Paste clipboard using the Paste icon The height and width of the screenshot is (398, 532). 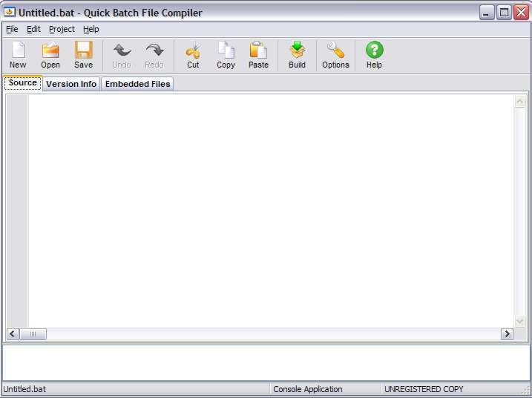click(x=258, y=55)
